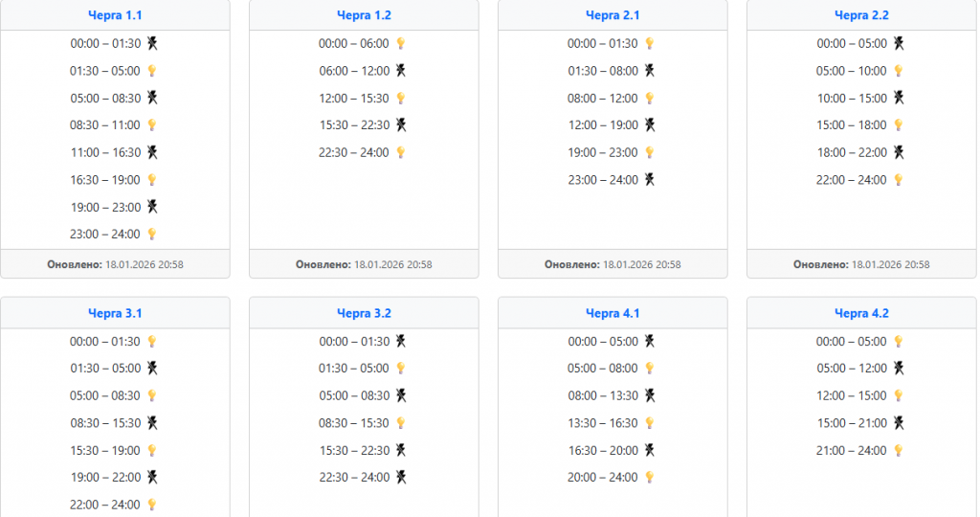The image size is (980, 517).
Task: Select the Черга 2.1 queue title
Action: tap(612, 15)
